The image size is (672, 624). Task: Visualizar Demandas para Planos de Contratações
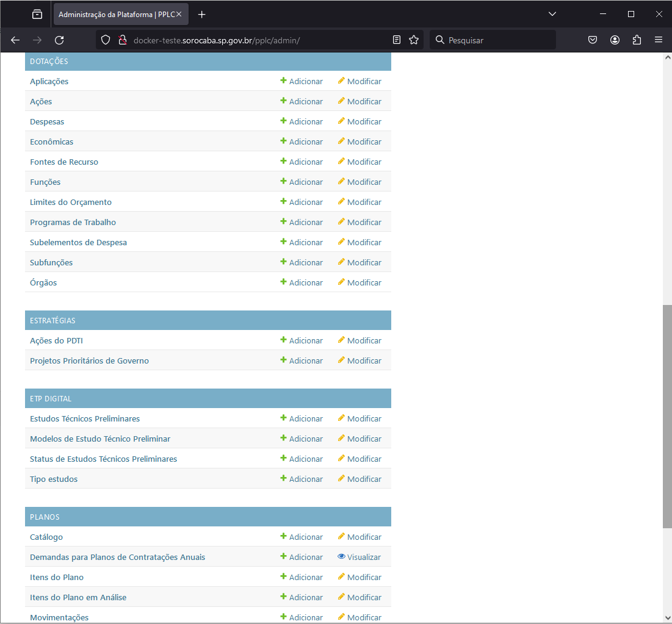tap(359, 558)
